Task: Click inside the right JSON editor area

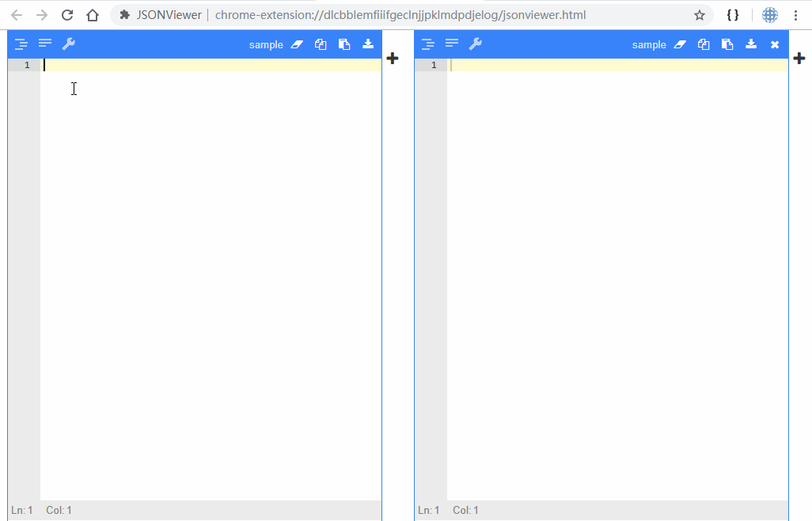Action: [617, 280]
